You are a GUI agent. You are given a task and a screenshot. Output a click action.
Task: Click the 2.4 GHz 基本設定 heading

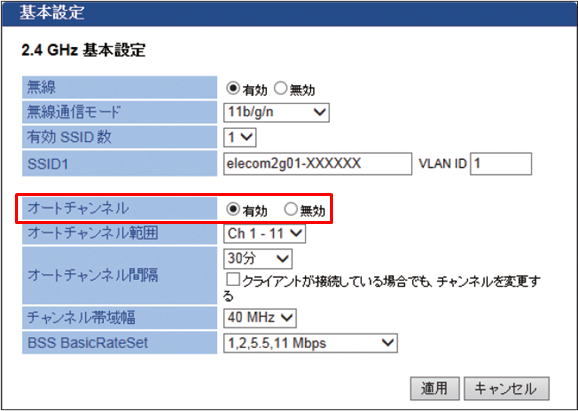coord(83,50)
